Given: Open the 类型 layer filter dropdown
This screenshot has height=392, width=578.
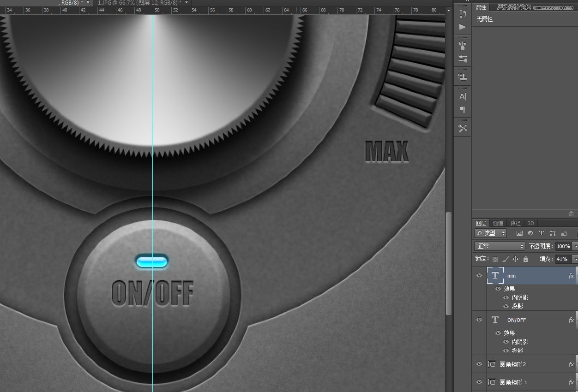Looking at the screenshot, I should pyautogui.click(x=491, y=233).
